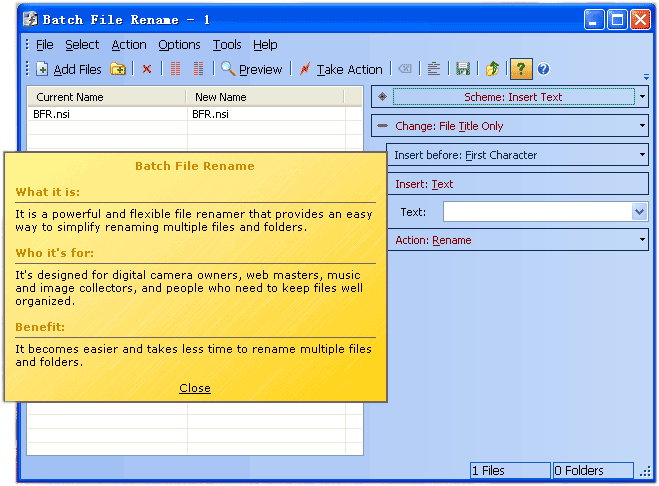Open the Action menu
The width and height of the screenshot is (659, 486).
coord(129,45)
